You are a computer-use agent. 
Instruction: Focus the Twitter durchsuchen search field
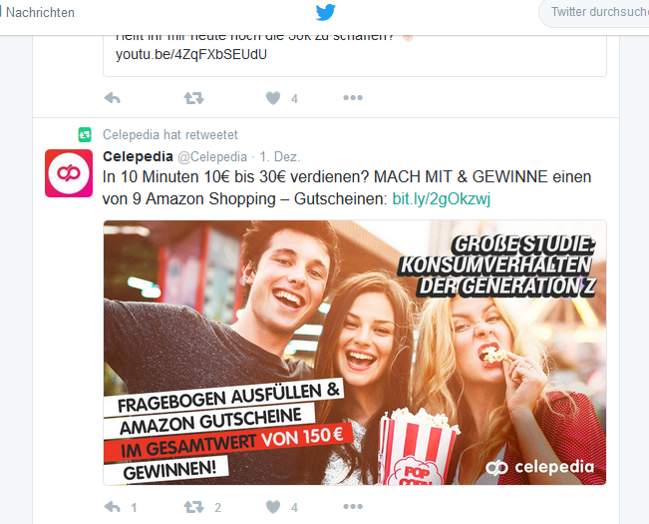(x=596, y=12)
